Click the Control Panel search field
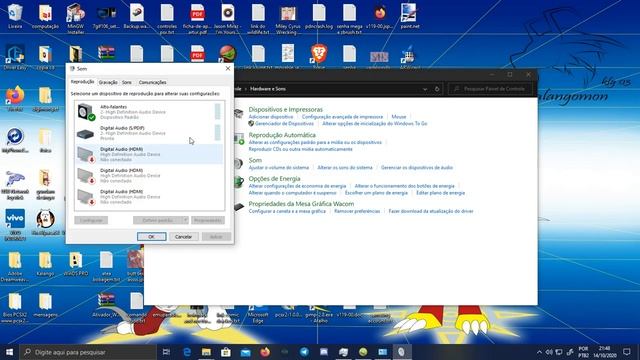Image resolution: width=640 pixels, height=360 pixels. point(491,89)
